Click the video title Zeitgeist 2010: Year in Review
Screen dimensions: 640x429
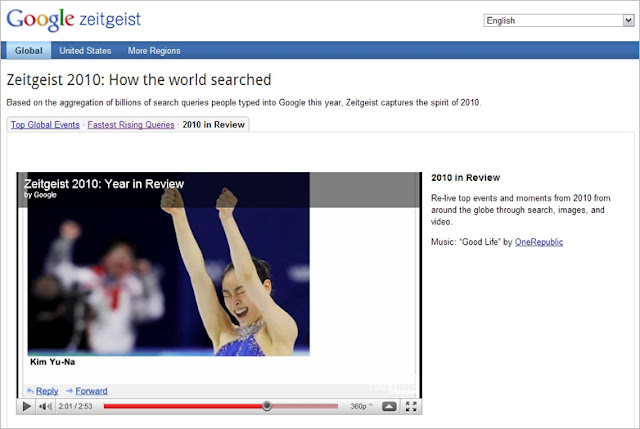[x=104, y=184]
